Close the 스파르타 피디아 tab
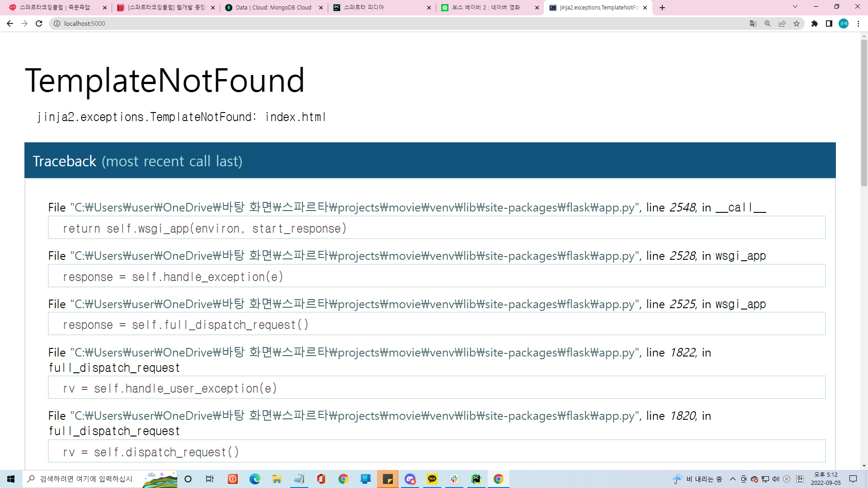 coord(429,8)
